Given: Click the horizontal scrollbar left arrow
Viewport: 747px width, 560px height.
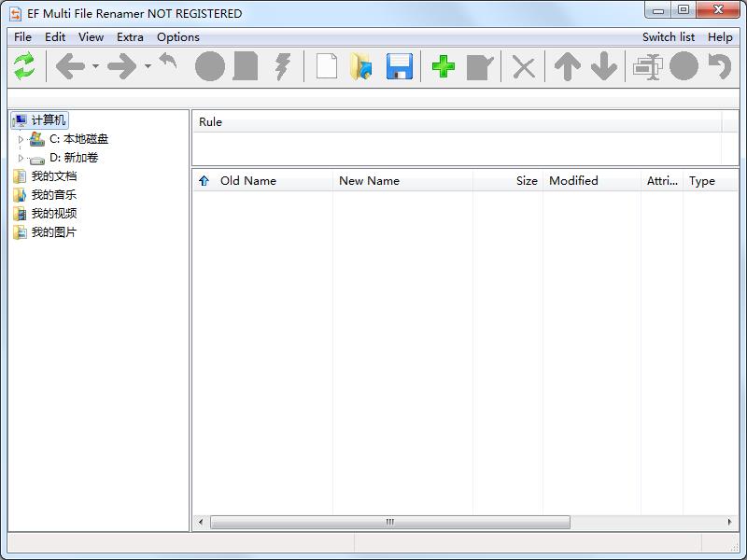Looking at the screenshot, I should pyautogui.click(x=201, y=523).
